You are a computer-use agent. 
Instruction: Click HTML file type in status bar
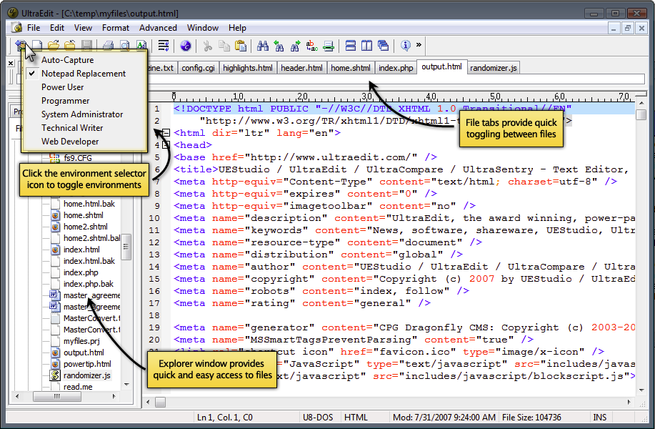[356, 417]
